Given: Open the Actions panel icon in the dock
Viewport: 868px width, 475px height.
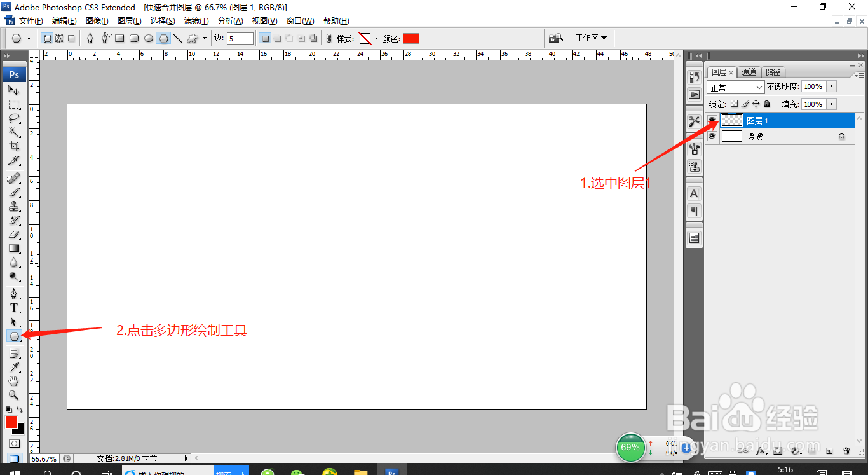Looking at the screenshot, I should (x=694, y=95).
